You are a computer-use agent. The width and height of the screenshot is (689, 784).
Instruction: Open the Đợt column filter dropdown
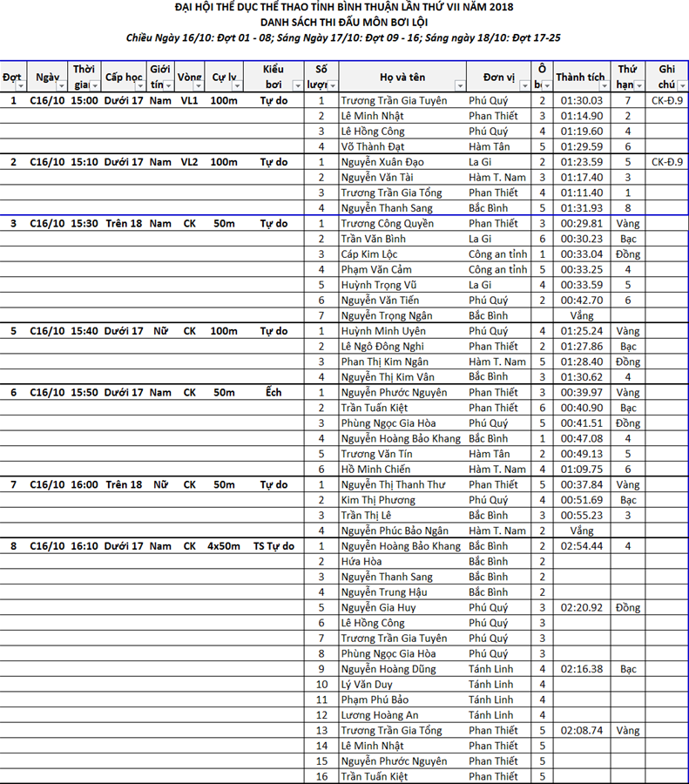click(19, 86)
